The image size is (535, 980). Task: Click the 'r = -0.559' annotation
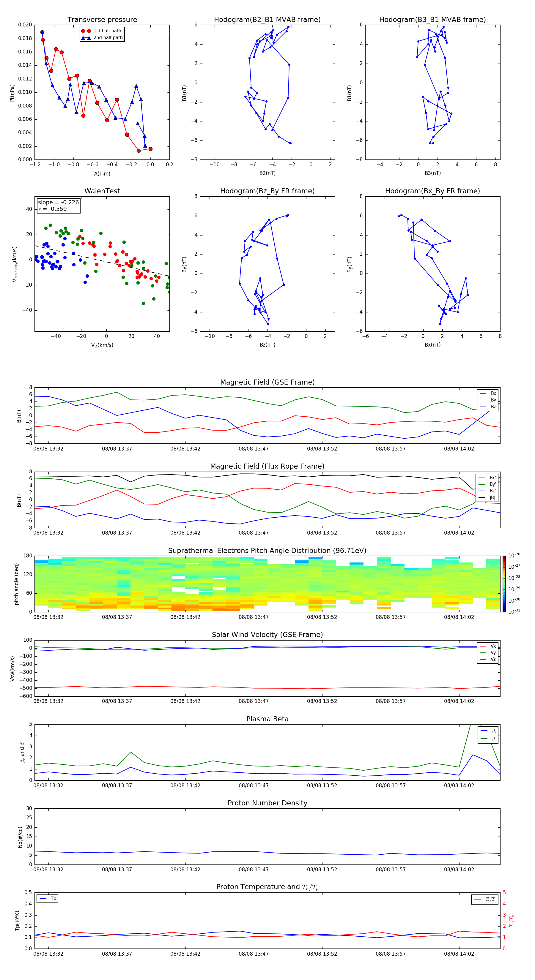[x=53, y=209]
